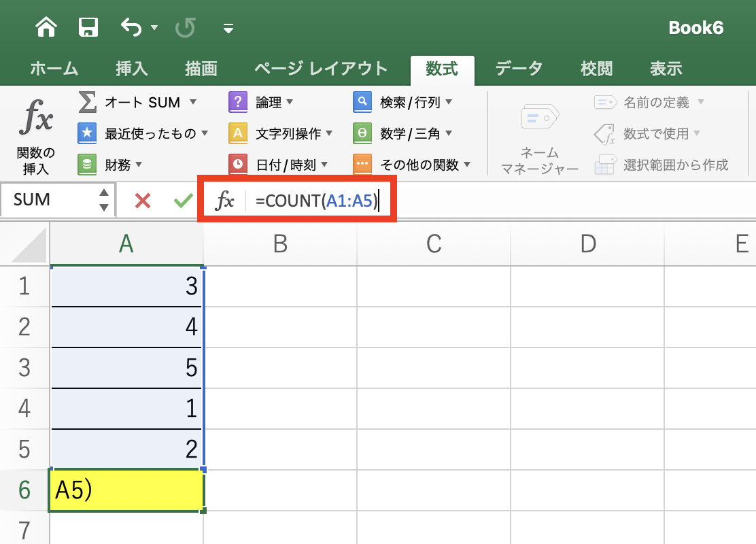756x544 pixels.
Task: Click cell A5 containing 2
Action: (x=127, y=449)
